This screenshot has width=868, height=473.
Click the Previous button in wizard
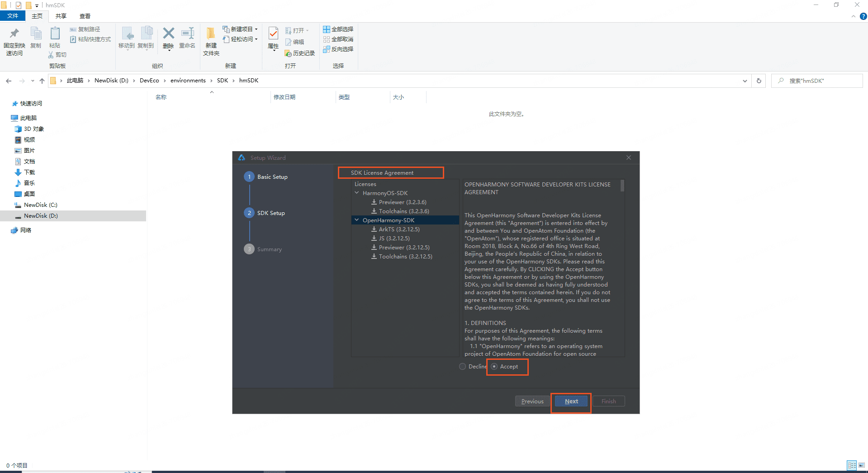(x=532, y=401)
